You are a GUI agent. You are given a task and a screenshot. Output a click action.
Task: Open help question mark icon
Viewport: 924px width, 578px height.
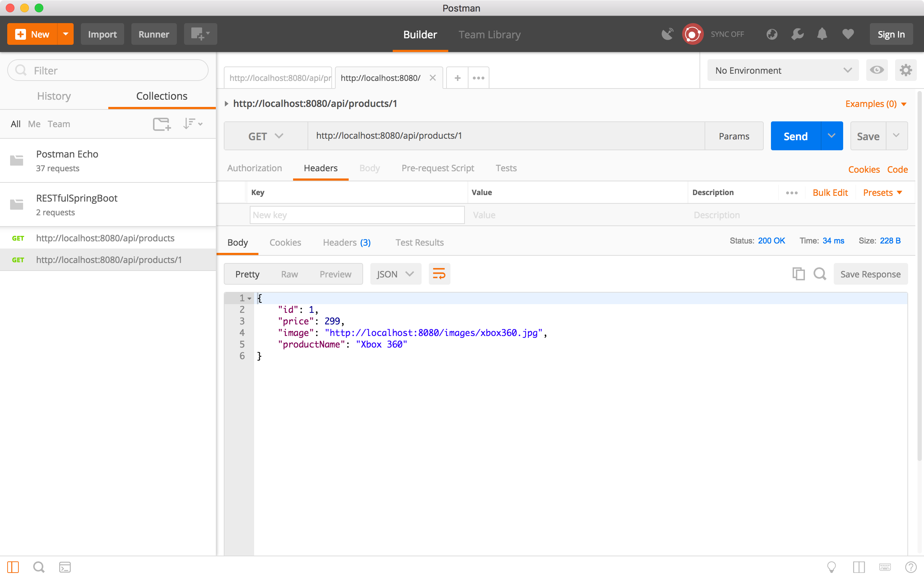(x=911, y=567)
